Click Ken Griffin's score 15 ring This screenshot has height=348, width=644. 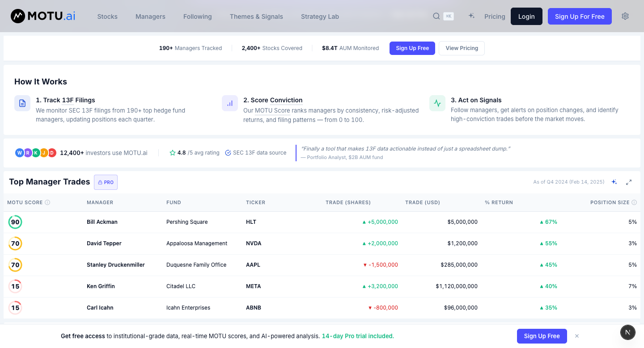[x=15, y=286]
